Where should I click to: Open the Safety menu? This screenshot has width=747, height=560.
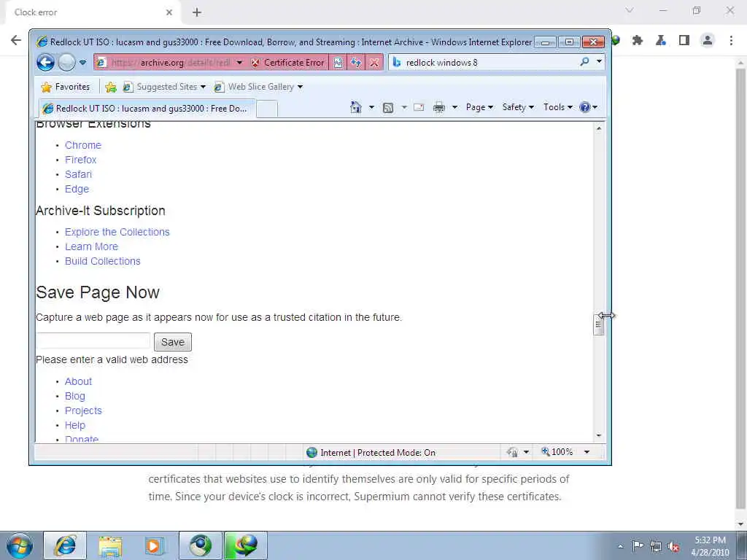[x=518, y=107]
